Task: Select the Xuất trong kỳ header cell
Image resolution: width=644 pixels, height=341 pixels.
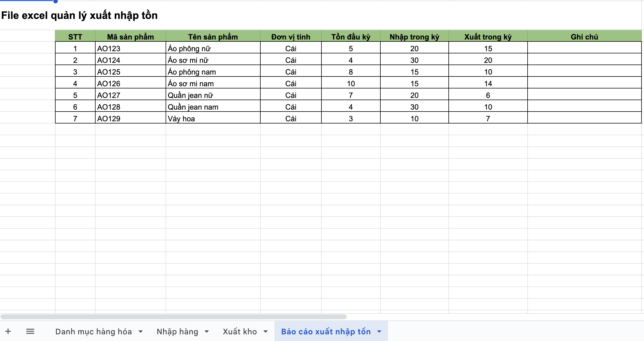Action: point(488,37)
